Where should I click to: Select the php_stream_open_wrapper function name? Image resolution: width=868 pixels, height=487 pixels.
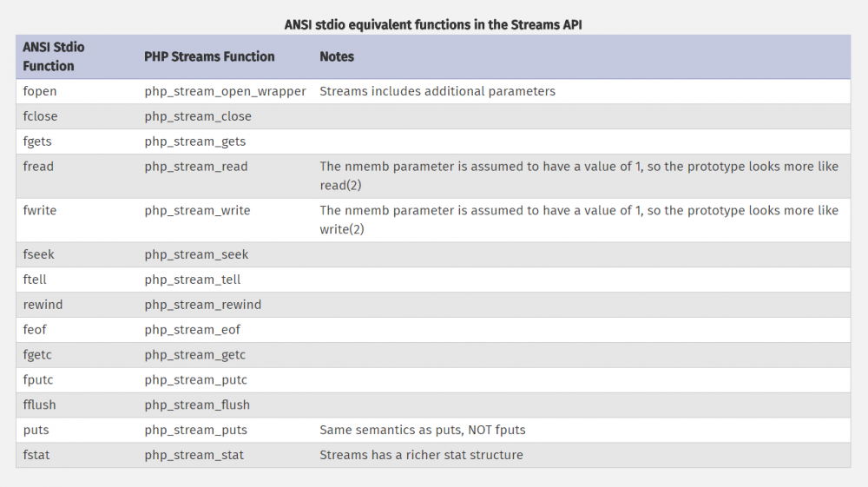click(225, 91)
